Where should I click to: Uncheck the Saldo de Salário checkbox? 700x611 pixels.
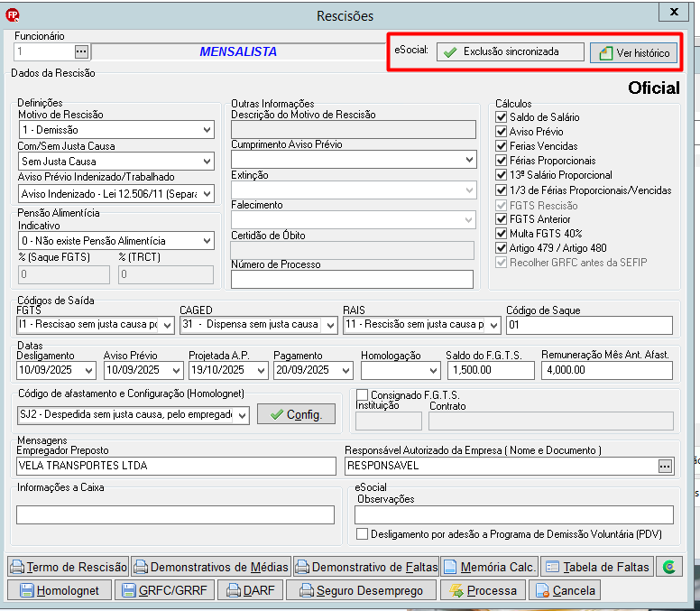pos(501,117)
